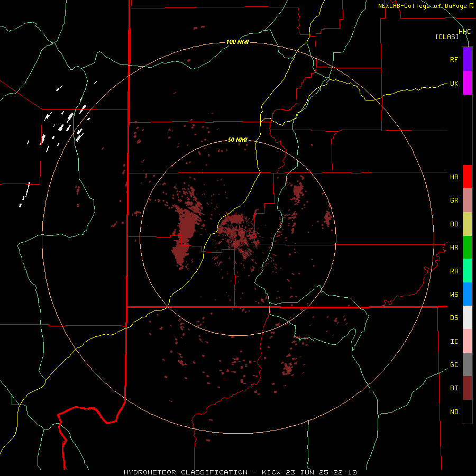Click the black ND legend swatch

point(467,411)
